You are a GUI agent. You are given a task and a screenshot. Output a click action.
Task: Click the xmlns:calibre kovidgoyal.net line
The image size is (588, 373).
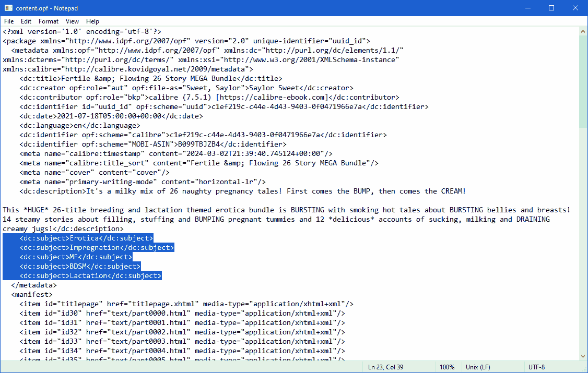click(128, 69)
